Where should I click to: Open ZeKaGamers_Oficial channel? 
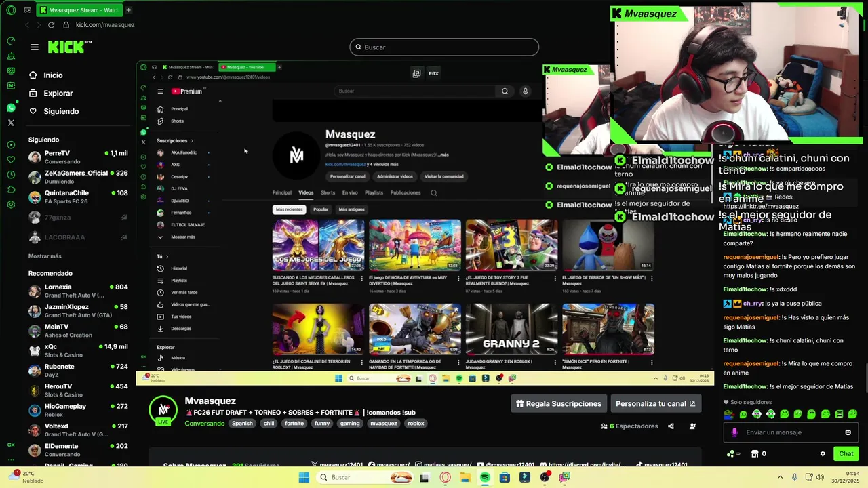pos(78,177)
